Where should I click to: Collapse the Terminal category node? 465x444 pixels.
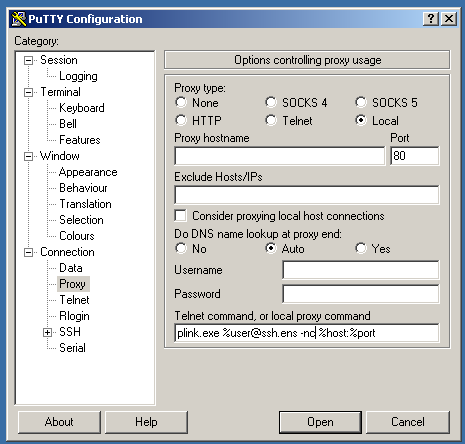click(29, 92)
